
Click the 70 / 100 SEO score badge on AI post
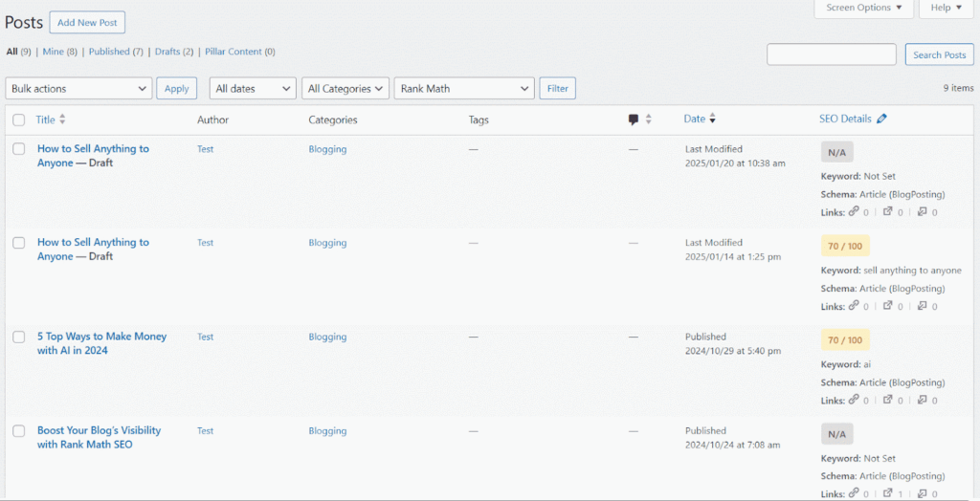click(x=845, y=339)
